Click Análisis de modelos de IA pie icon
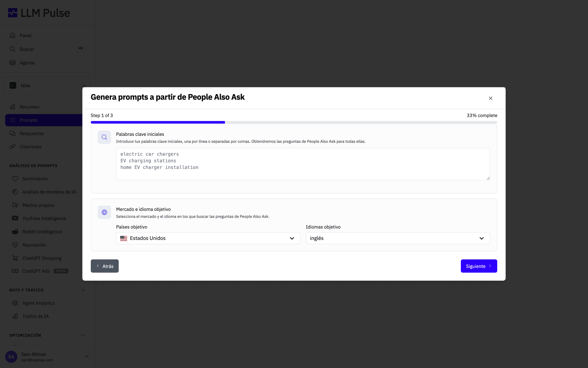588x368 pixels. click(x=15, y=192)
